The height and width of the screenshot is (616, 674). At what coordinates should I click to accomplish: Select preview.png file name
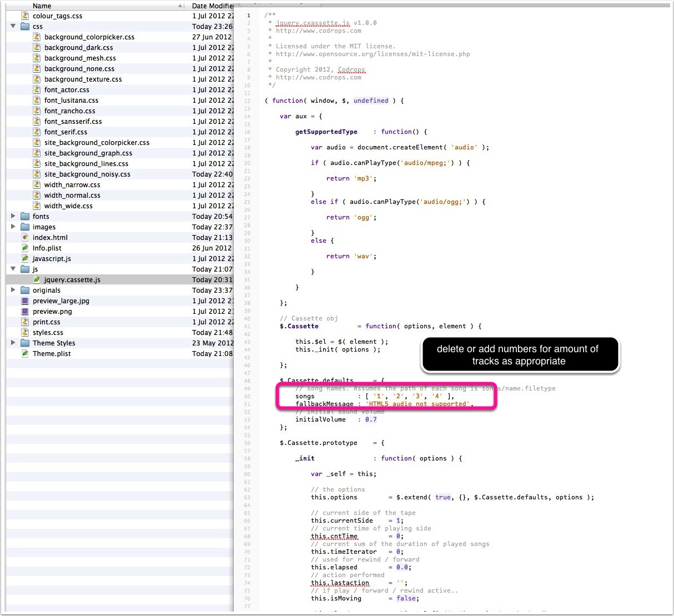point(52,312)
